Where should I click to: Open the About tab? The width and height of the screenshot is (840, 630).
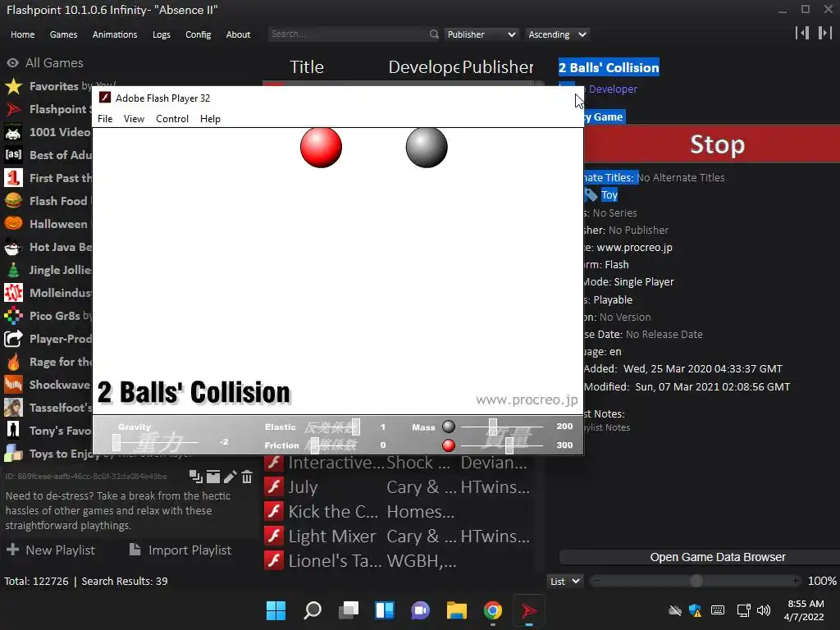coord(238,34)
